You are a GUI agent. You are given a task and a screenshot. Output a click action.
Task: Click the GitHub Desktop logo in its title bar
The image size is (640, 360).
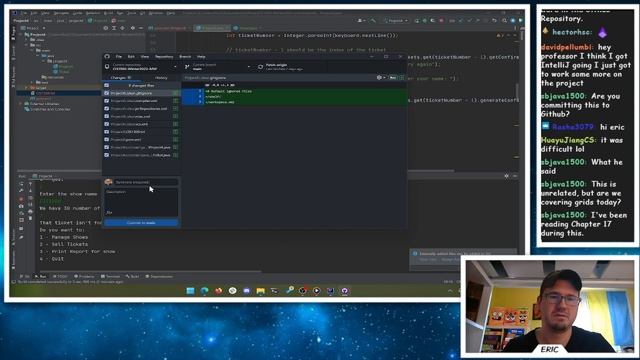pos(107,57)
